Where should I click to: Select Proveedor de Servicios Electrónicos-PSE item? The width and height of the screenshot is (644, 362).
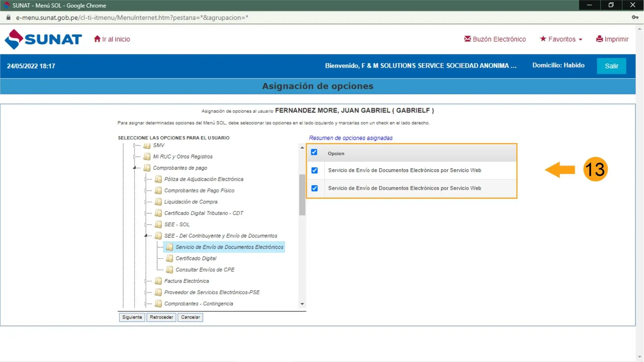(x=212, y=292)
